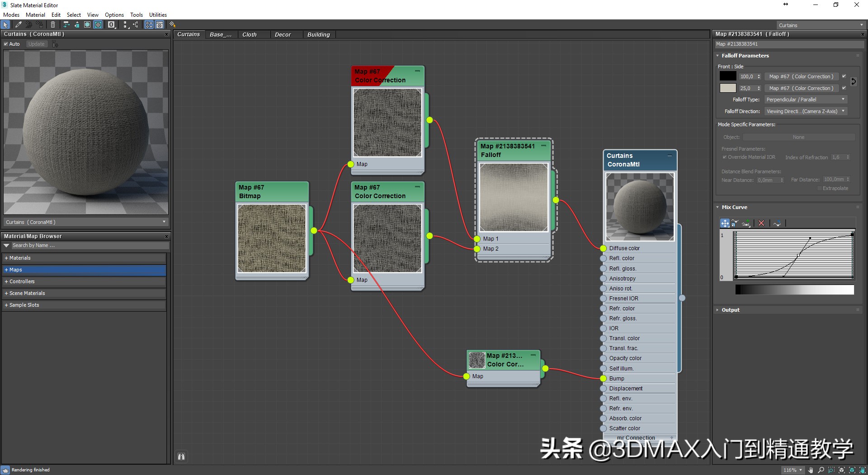Collapse the Falloff Parameters rollout
Viewport: 868px width, 475px height.
(x=717, y=56)
